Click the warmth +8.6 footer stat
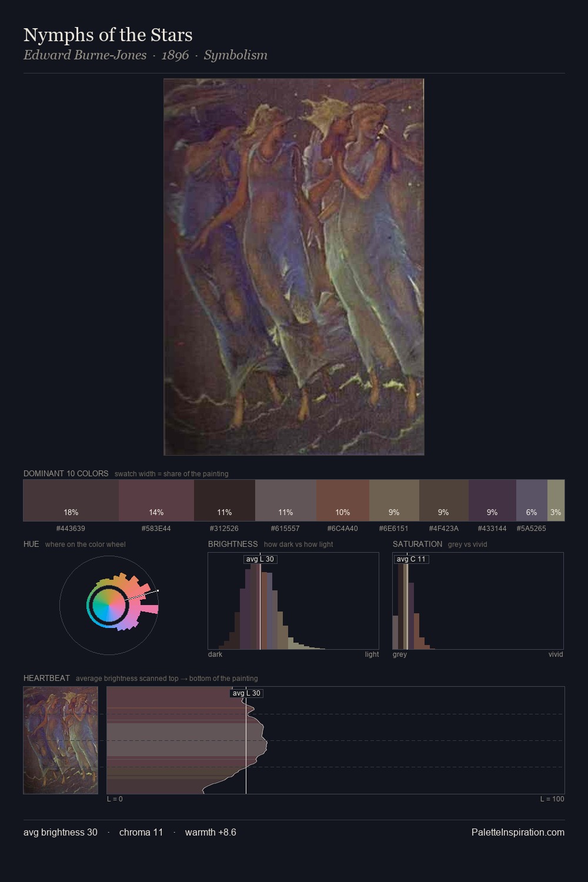The width and height of the screenshot is (588, 882). 211,832
